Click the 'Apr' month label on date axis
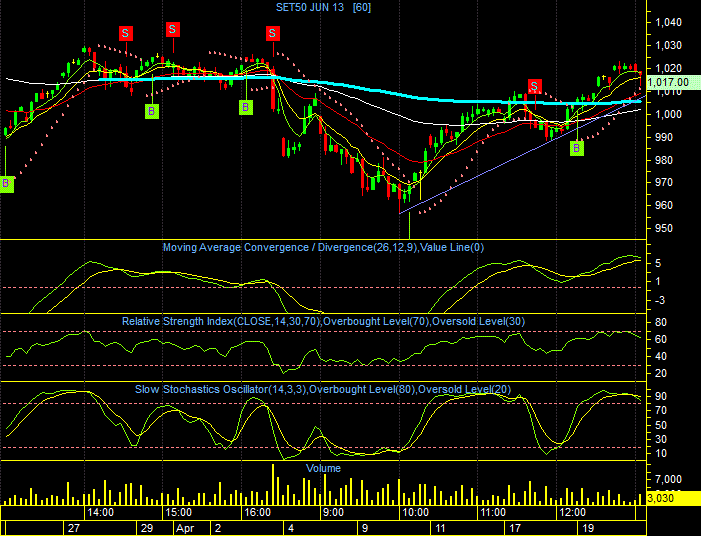 (x=185, y=528)
